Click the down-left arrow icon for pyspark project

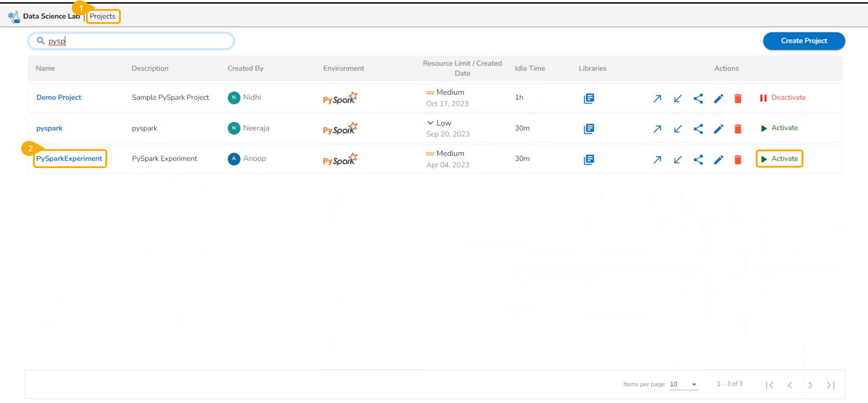click(678, 129)
